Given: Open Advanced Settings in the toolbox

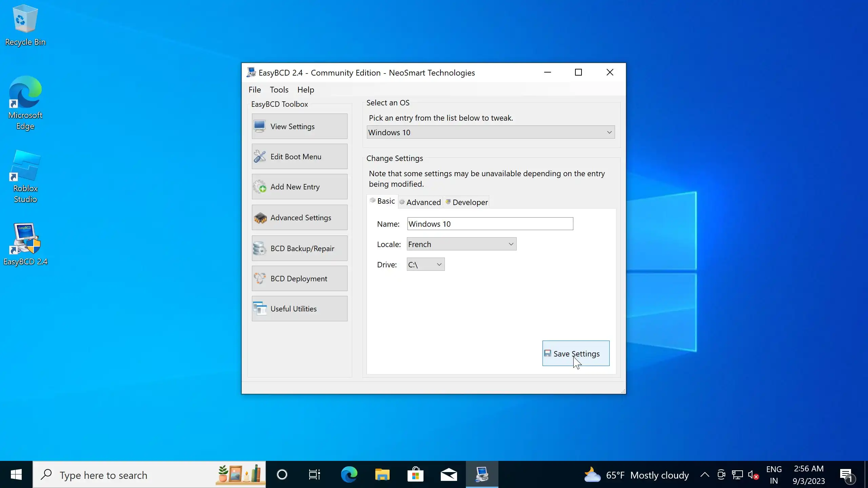Looking at the screenshot, I should click(x=299, y=218).
